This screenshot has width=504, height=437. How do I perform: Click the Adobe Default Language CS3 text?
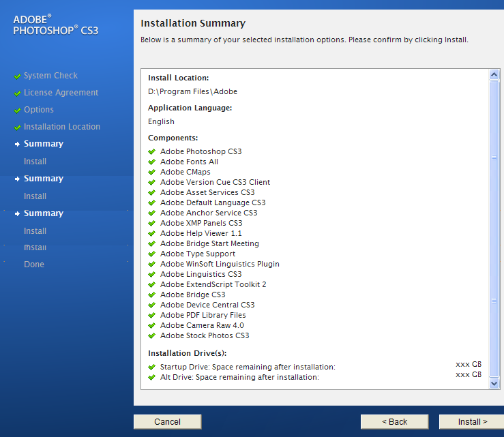(x=213, y=202)
